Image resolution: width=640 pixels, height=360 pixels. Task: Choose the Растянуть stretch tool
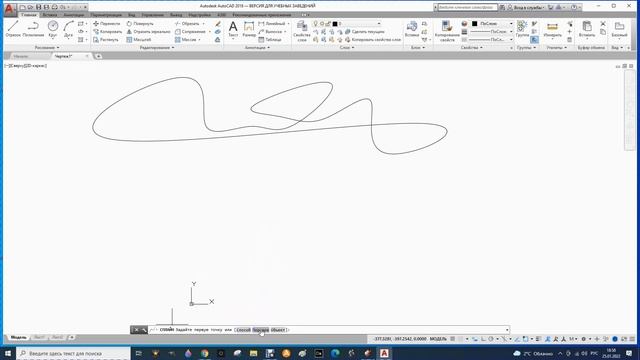(106, 40)
